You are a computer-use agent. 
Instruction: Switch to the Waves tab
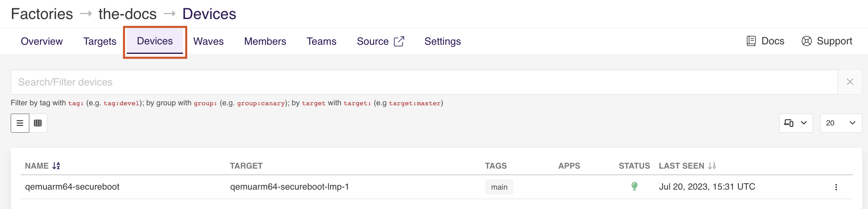208,41
